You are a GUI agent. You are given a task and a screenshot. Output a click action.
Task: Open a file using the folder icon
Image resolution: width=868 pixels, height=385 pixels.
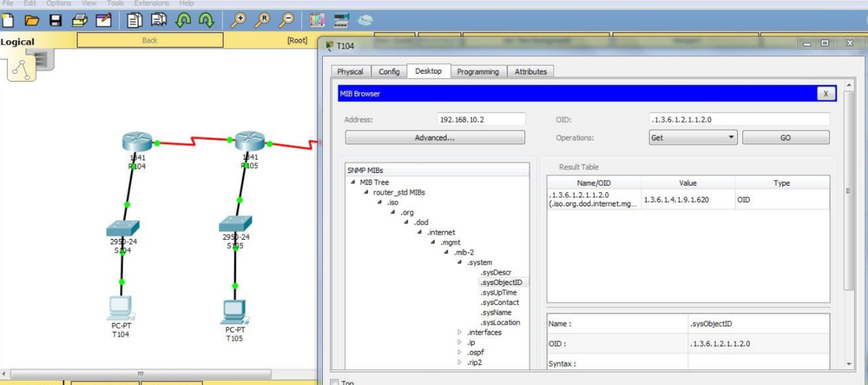tap(31, 21)
